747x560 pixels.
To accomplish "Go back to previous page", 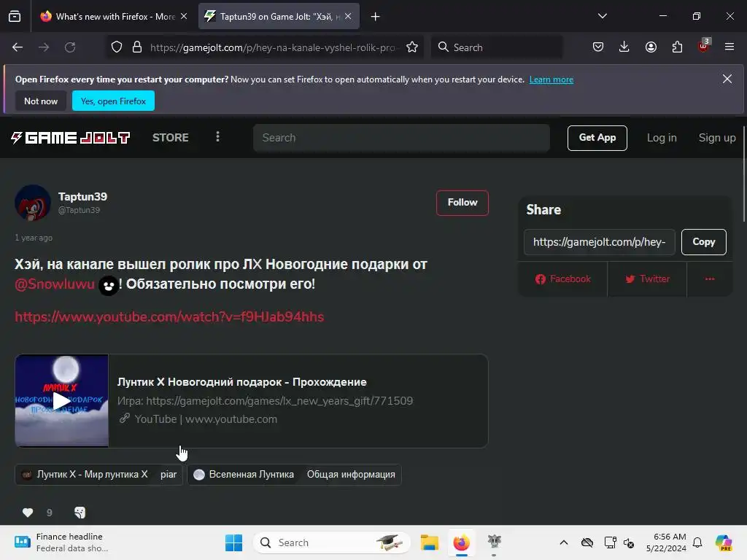I will [x=18, y=47].
